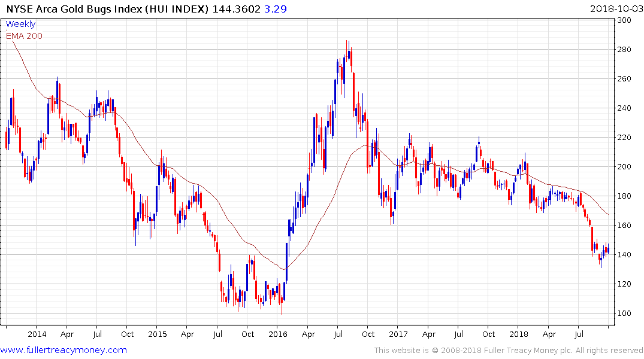Select the index value 144.3602
This screenshot has height=359, width=644.
pos(236,8)
